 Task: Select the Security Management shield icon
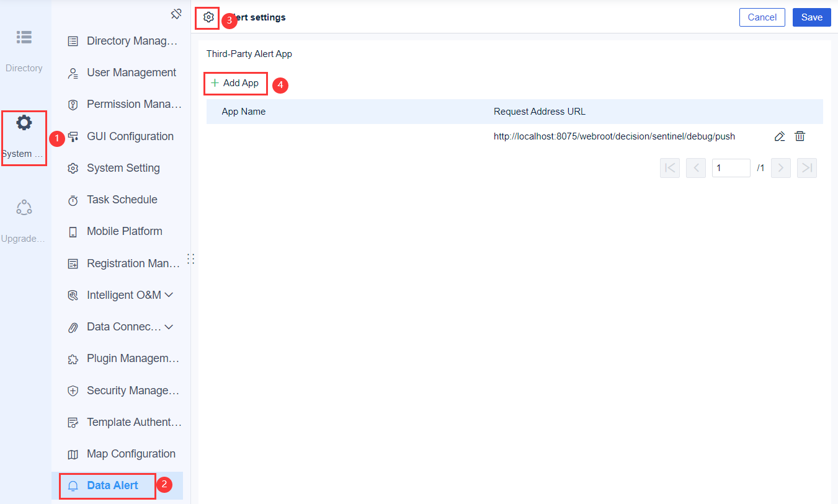point(73,390)
